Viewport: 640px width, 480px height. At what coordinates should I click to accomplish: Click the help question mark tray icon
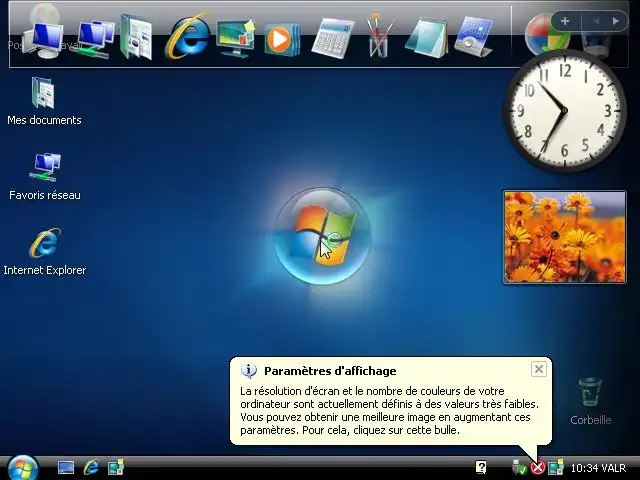481,467
